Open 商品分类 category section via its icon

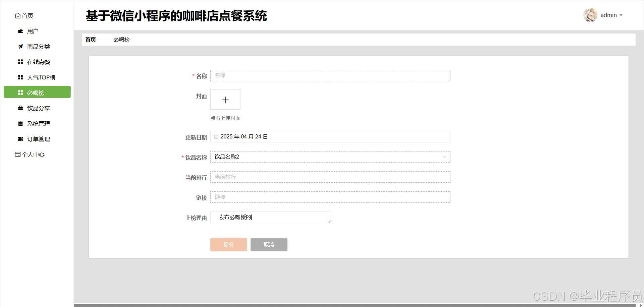[x=20, y=47]
